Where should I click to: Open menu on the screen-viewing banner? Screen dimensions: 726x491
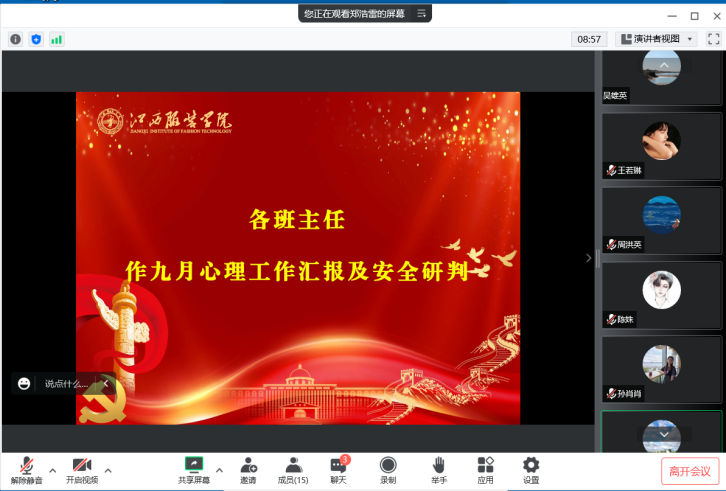tap(422, 13)
